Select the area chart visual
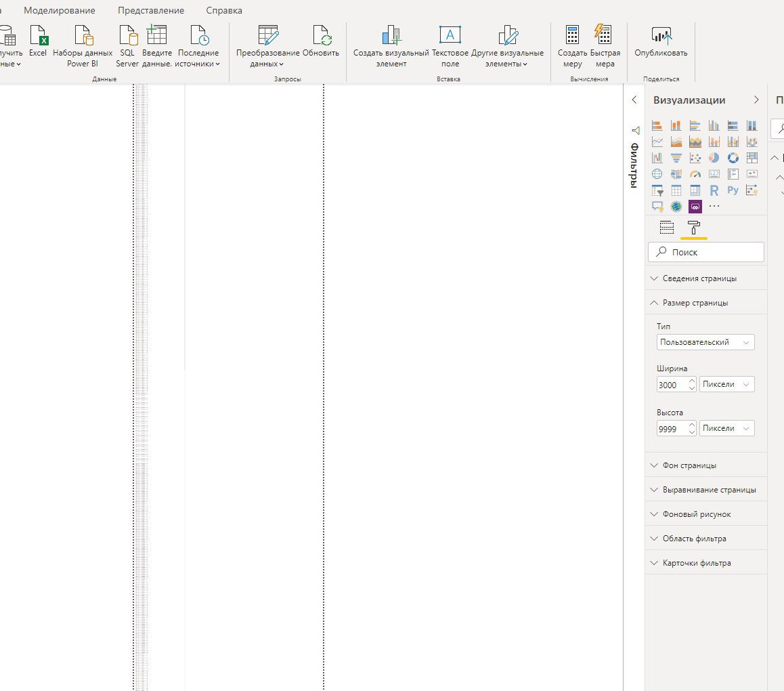The image size is (784, 691). 676,142
